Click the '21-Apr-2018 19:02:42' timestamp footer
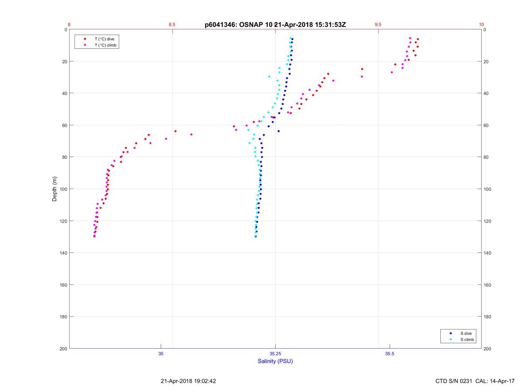Image resolution: width=532 pixels, height=392 pixels. click(x=188, y=381)
